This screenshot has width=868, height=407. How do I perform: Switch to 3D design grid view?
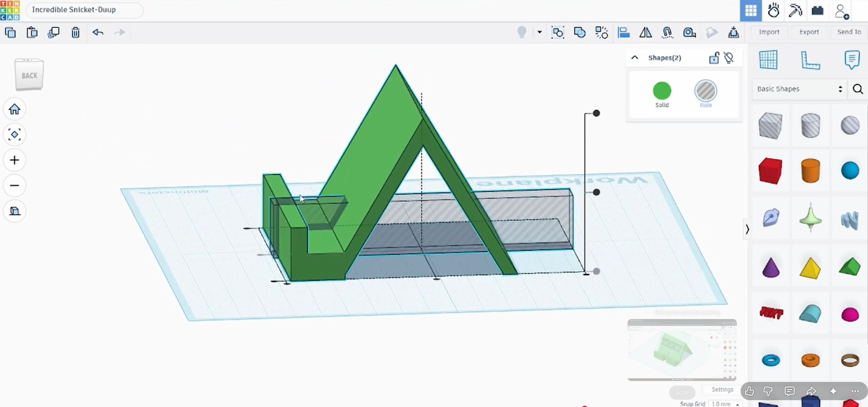(751, 10)
